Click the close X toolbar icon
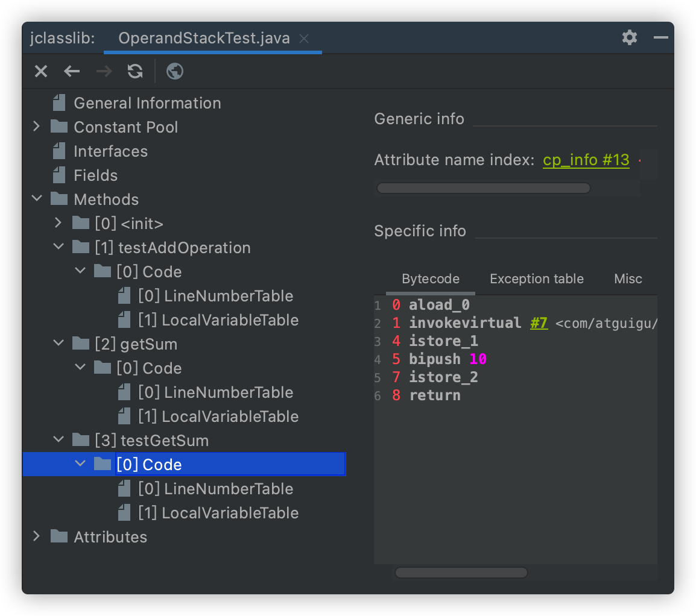The image size is (696, 616). pos(40,72)
